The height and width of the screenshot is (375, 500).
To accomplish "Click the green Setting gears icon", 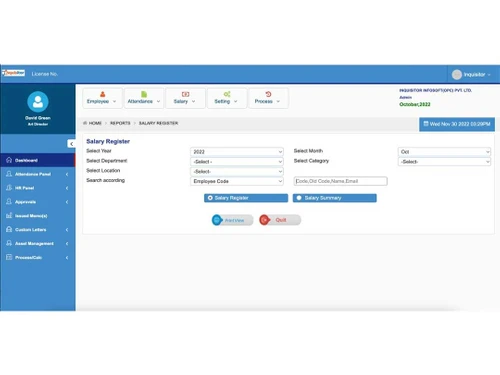I will [x=227, y=94].
